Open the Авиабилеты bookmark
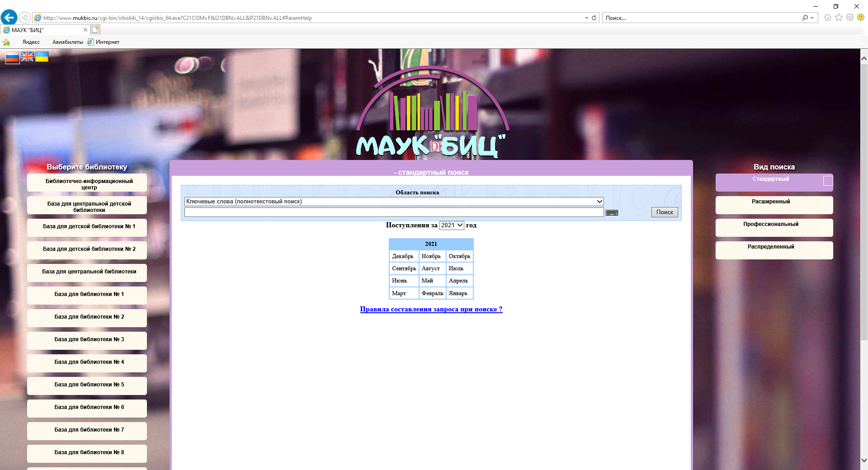 click(x=68, y=42)
